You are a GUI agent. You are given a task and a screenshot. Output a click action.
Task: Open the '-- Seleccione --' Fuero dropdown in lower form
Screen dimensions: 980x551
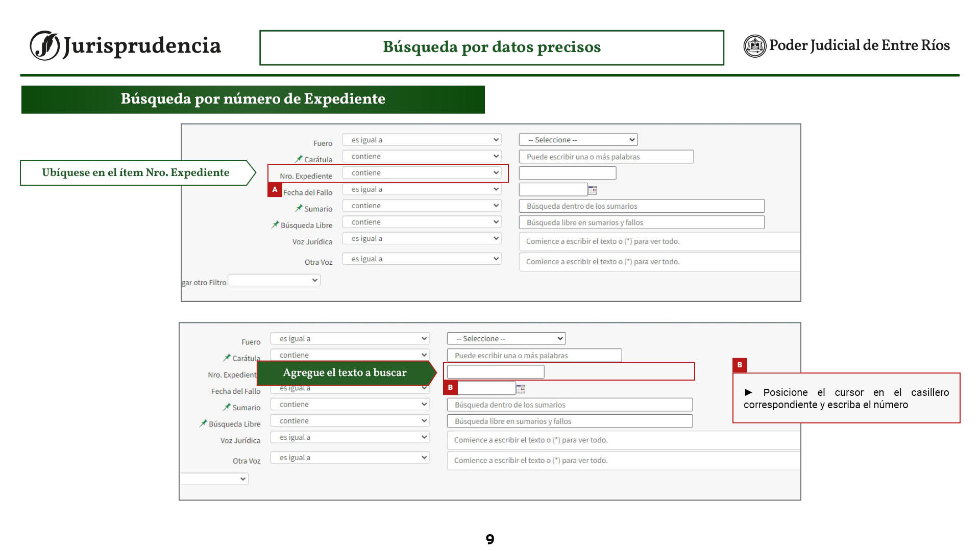[x=506, y=339]
